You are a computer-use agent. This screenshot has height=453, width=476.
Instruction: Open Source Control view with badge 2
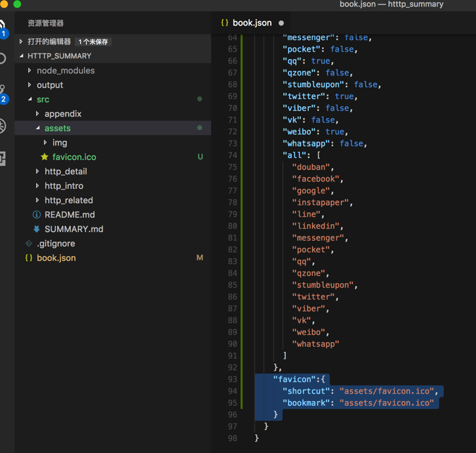(3, 92)
